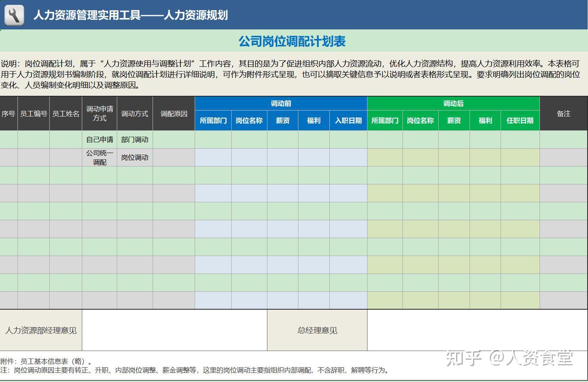Select 薪资 header under 调动后

(454, 120)
